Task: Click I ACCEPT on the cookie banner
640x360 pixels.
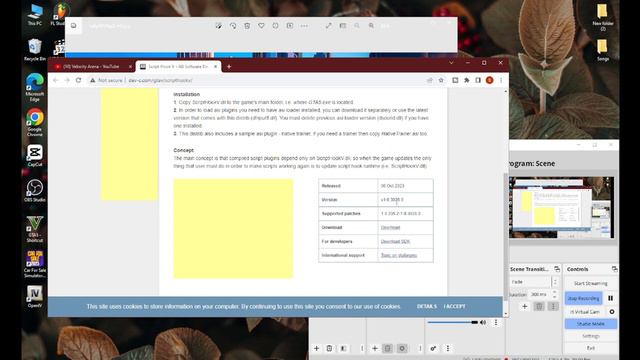Action: (x=454, y=307)
